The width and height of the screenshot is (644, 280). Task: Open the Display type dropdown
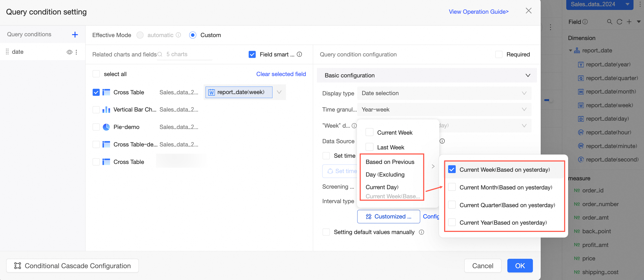[x=444, y=93]
